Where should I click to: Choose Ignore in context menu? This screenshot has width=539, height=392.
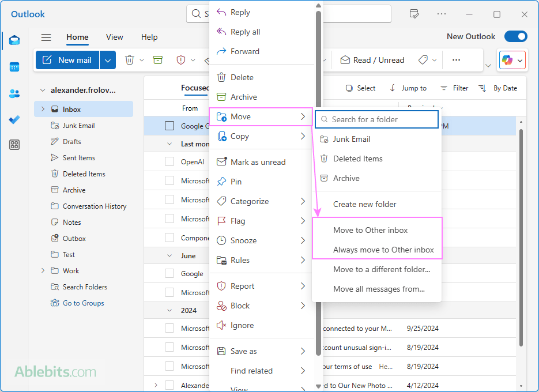[262, 325]
